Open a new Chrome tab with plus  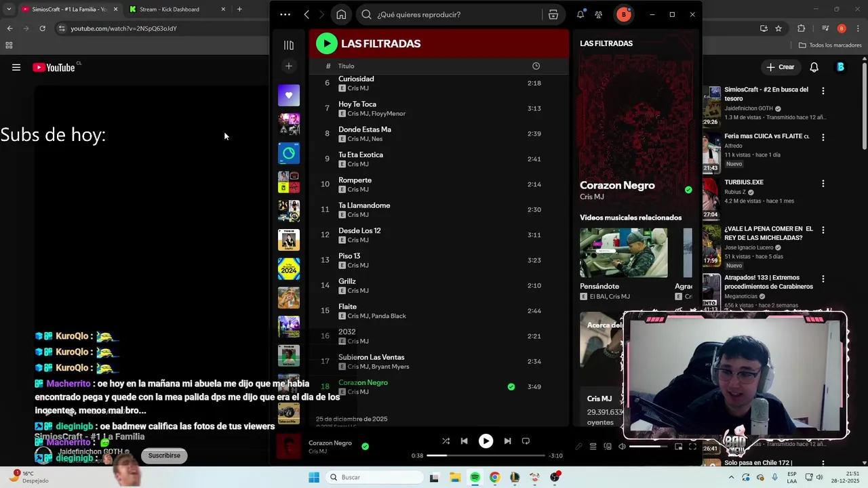pyautogui.click(x=239, y=9)
